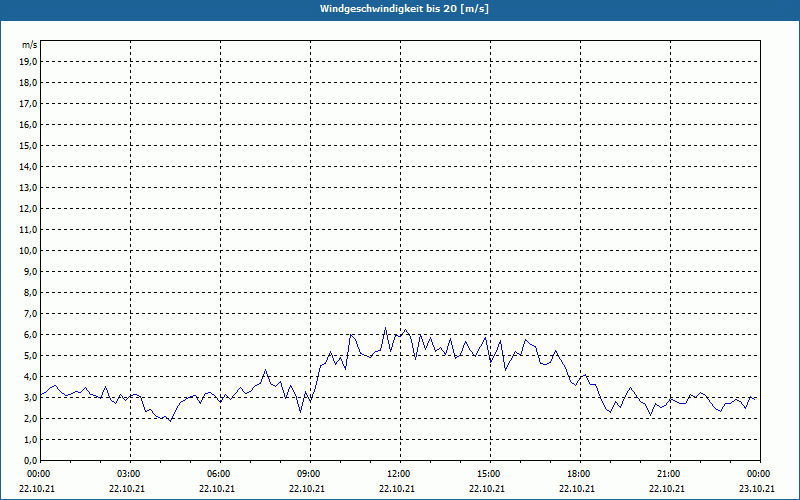Click the '17,0' y-axis value
The image size is (800, 500).
(x=28, y=104)
